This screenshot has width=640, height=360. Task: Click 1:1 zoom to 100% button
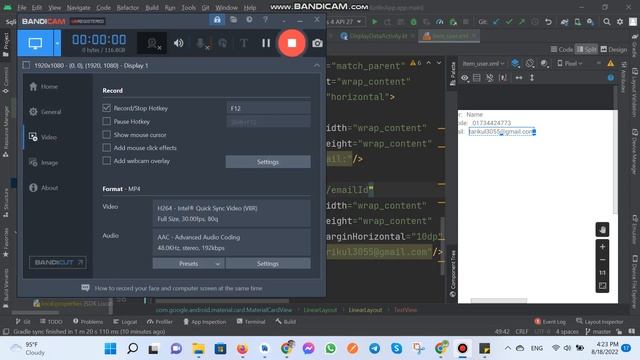point(602,273)
